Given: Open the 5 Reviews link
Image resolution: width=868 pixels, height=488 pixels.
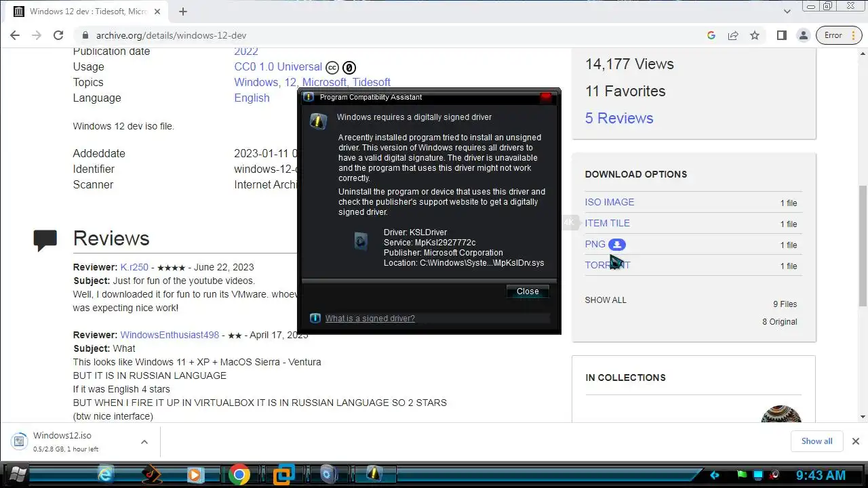Looking at the screenshot, I should (x=619, y=118).
